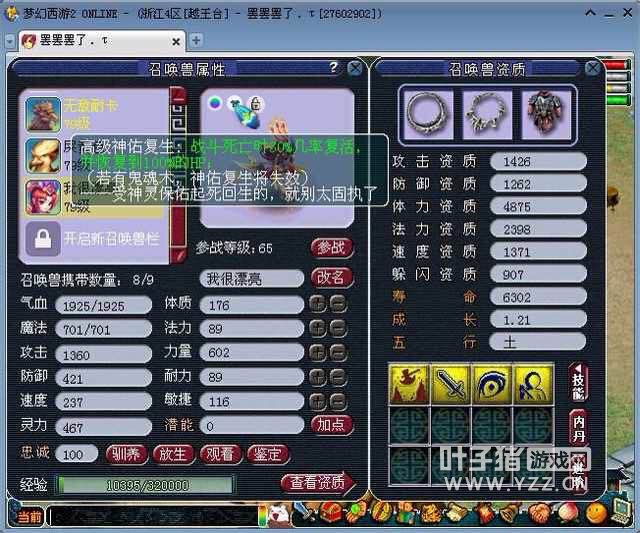
Task: Click the 加点 button
Action: 331,425
